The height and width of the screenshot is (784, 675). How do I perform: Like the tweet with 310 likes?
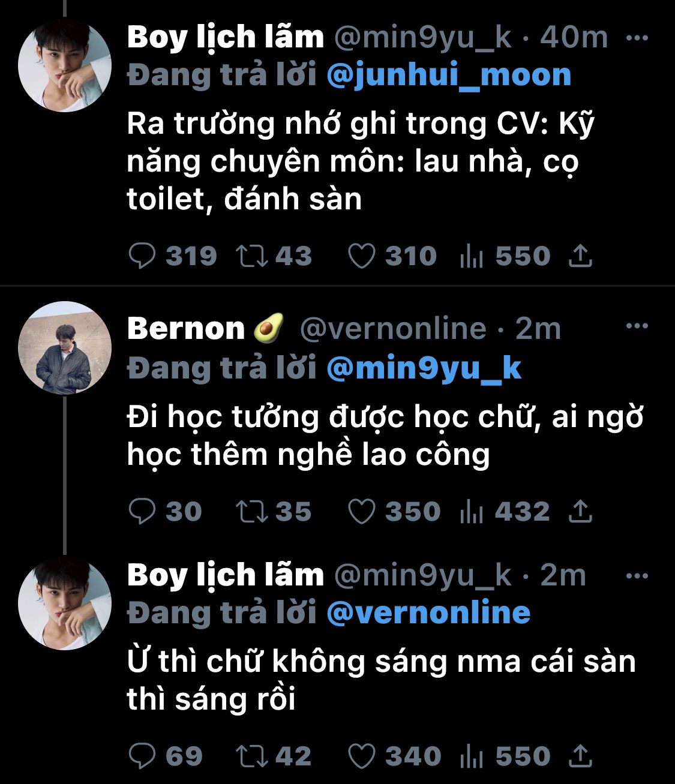(x=362, y=256)
